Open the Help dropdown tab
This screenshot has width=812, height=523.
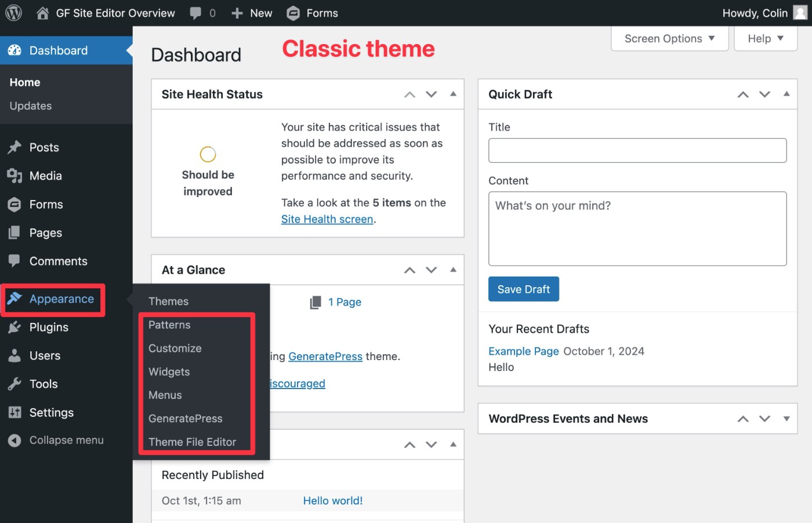(x=766, y=38)
